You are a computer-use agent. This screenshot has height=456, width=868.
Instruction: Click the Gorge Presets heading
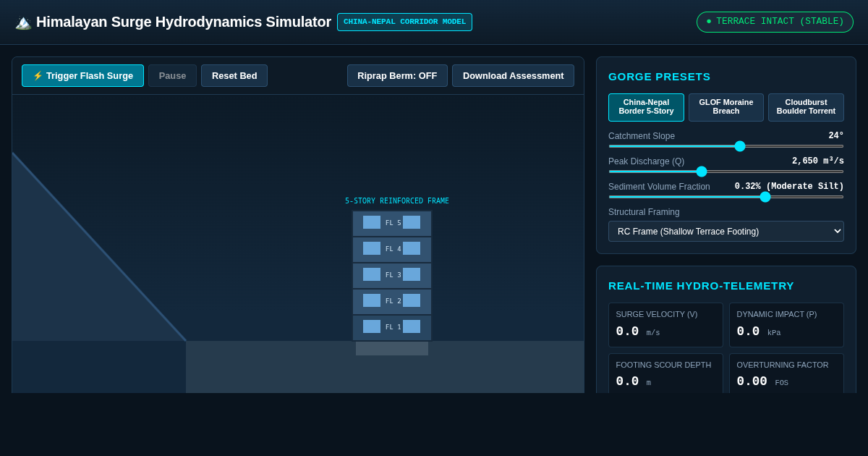point(660,77)
